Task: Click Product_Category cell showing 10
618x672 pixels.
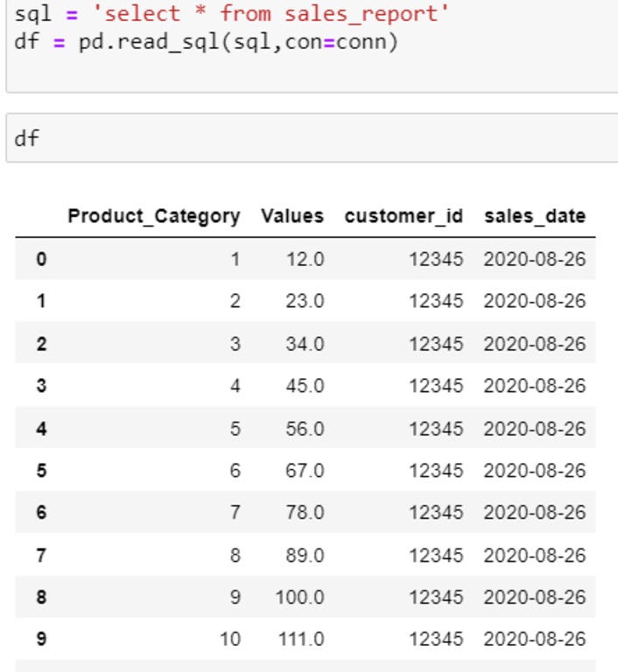Action: (229, 640)
